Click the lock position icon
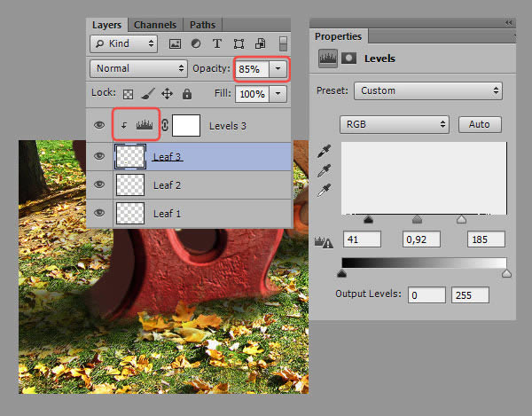 tap(168, 93)
